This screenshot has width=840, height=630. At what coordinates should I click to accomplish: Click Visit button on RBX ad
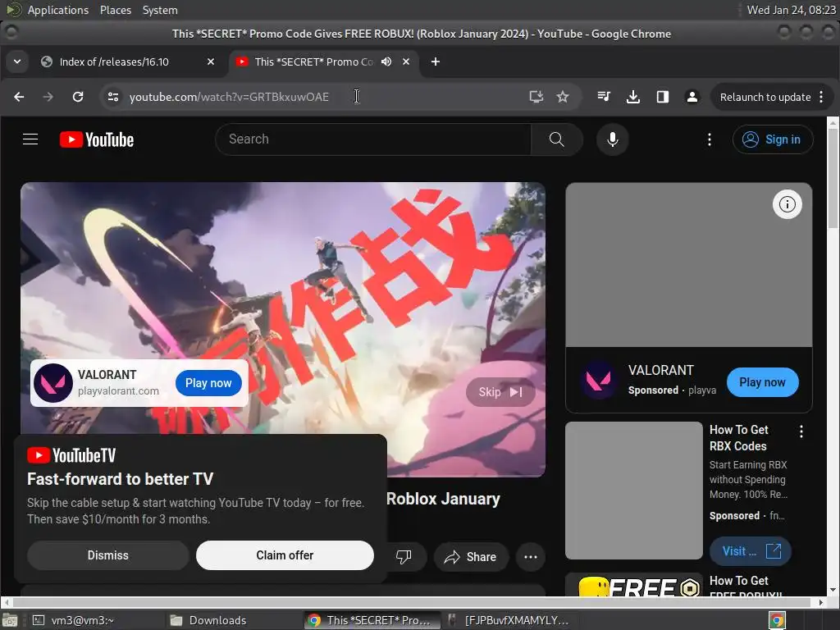[750, 551]
